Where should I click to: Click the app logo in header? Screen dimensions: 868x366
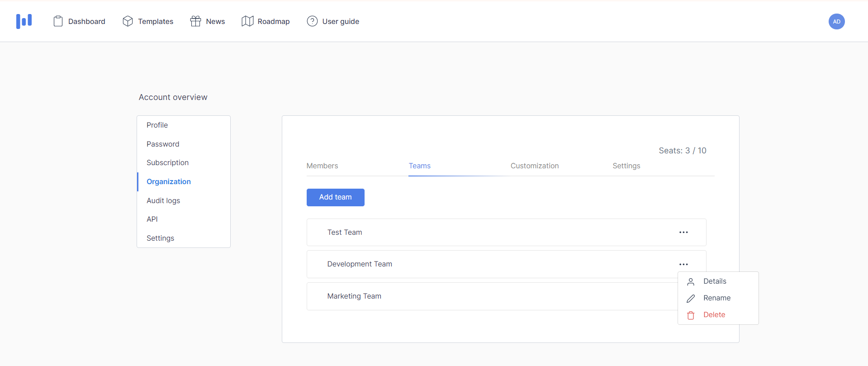coord(24,21)
